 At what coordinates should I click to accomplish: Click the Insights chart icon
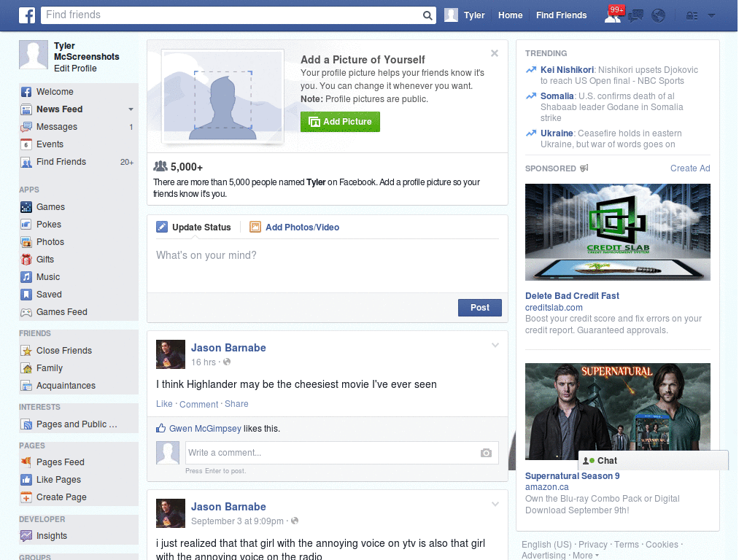(x=26, y=536)
